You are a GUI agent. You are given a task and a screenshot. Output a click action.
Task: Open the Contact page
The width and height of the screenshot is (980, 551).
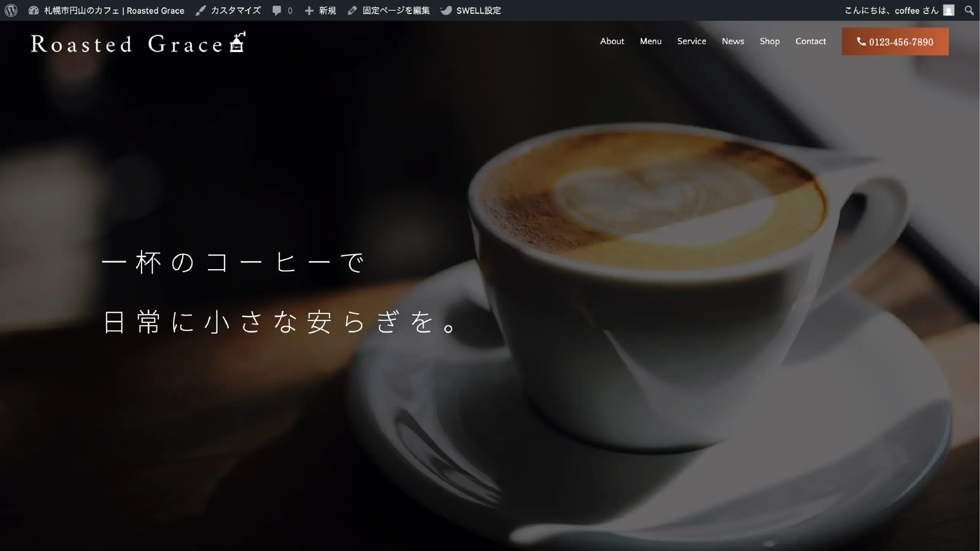coord(810,41)
